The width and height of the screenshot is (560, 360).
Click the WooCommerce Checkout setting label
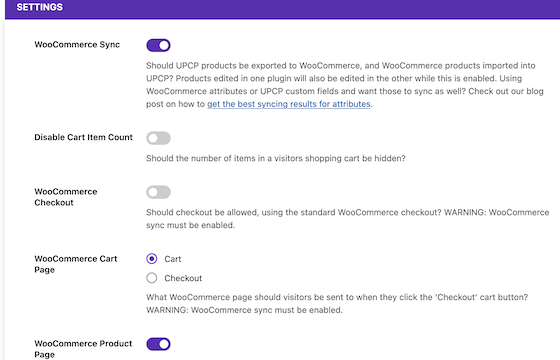click(x=66, y=197)
